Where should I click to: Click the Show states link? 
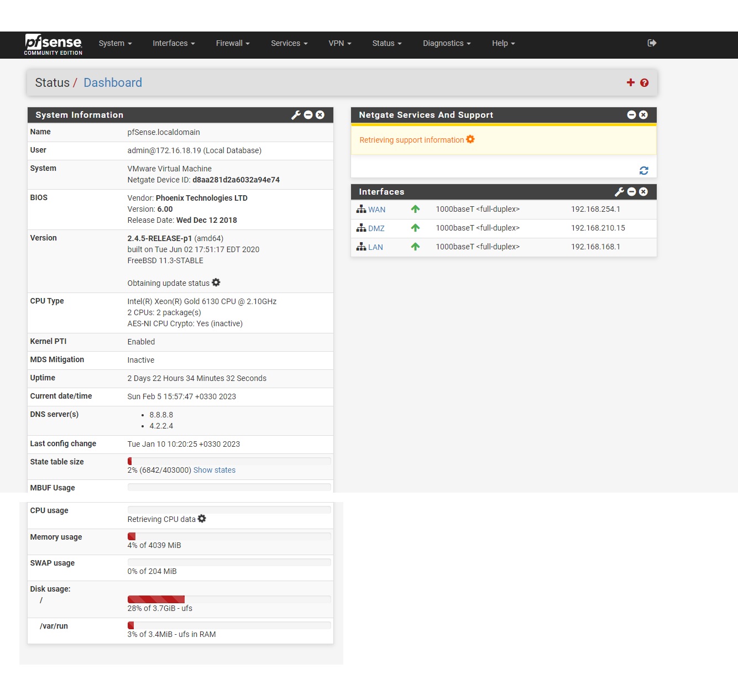[x=214, y=470]
